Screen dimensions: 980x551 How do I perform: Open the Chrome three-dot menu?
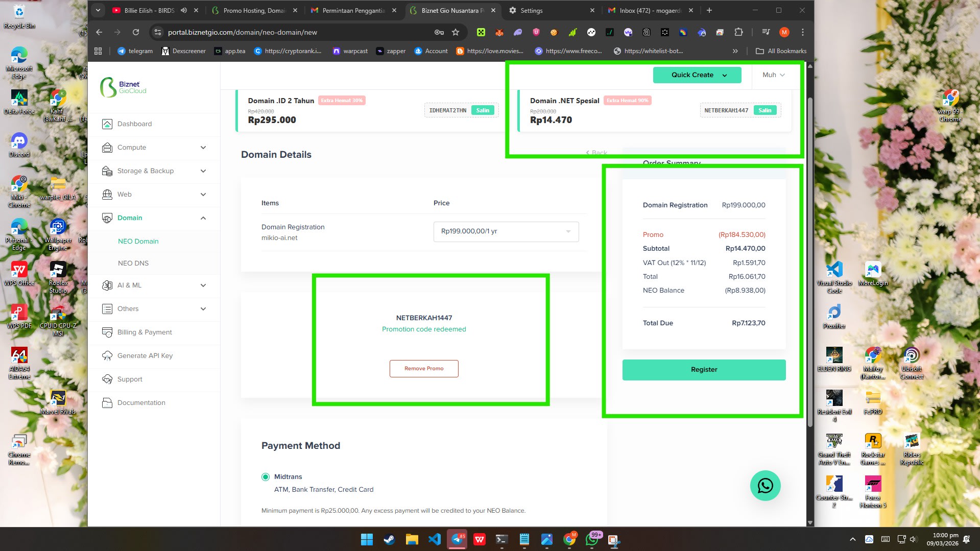tap(803, 32)
